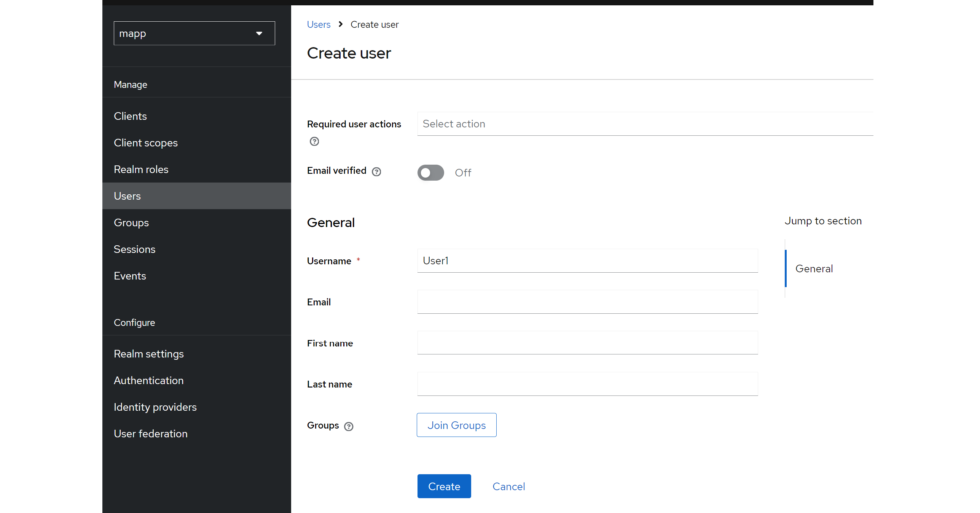Click help icon next to Groups label
The width and height of the screenshot is (980, 513).
348,426
